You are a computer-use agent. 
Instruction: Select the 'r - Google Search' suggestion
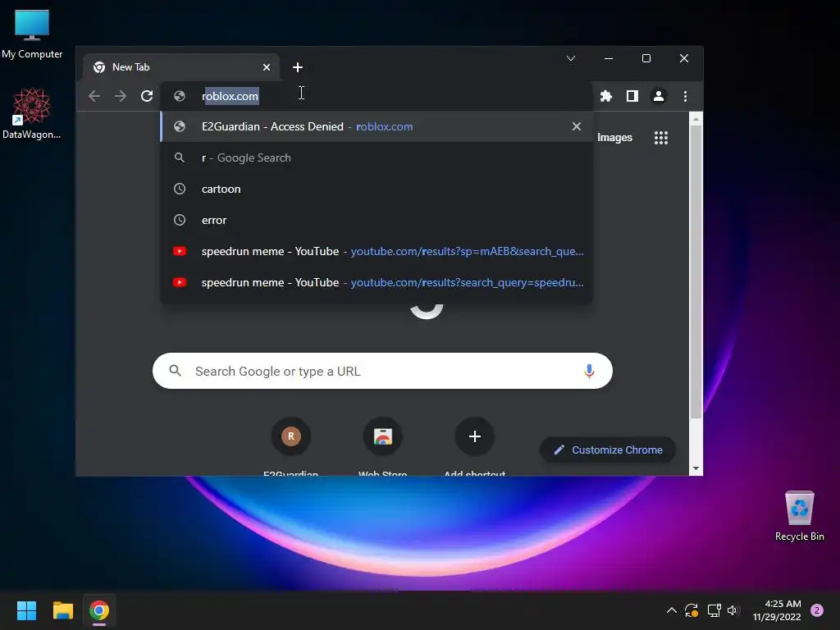(x=377, y=157)
